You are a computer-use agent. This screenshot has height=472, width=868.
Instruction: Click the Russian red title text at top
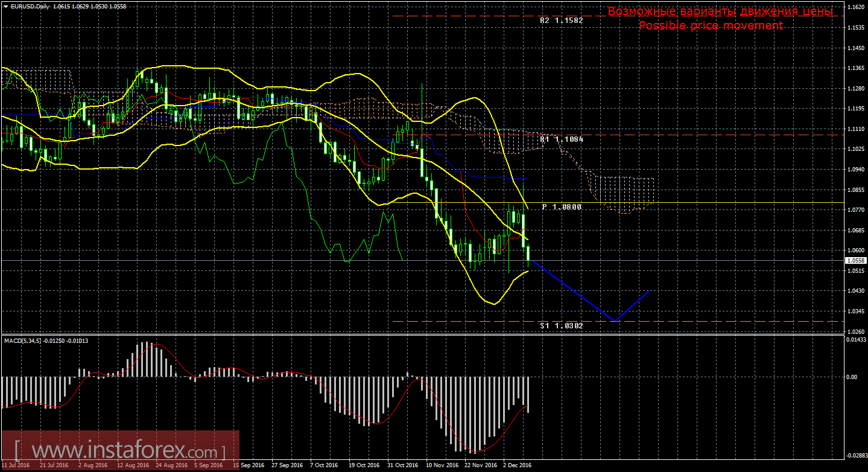coord(720,12)
